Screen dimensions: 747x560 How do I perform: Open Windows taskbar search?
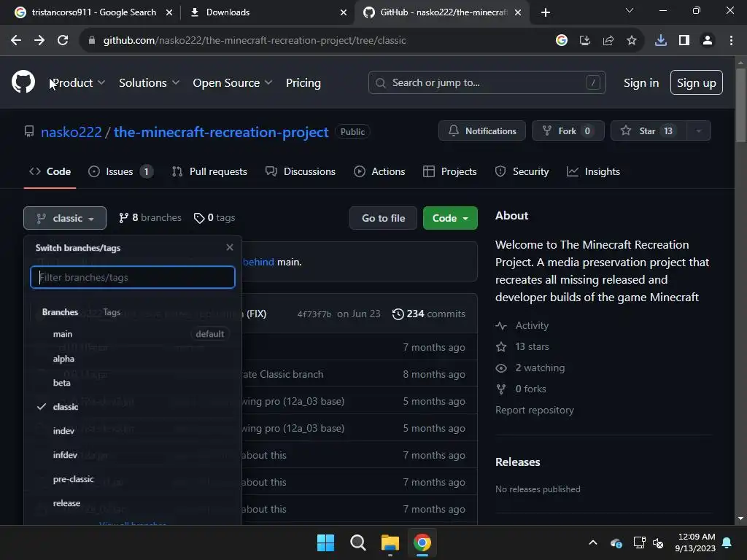point(357,542)
